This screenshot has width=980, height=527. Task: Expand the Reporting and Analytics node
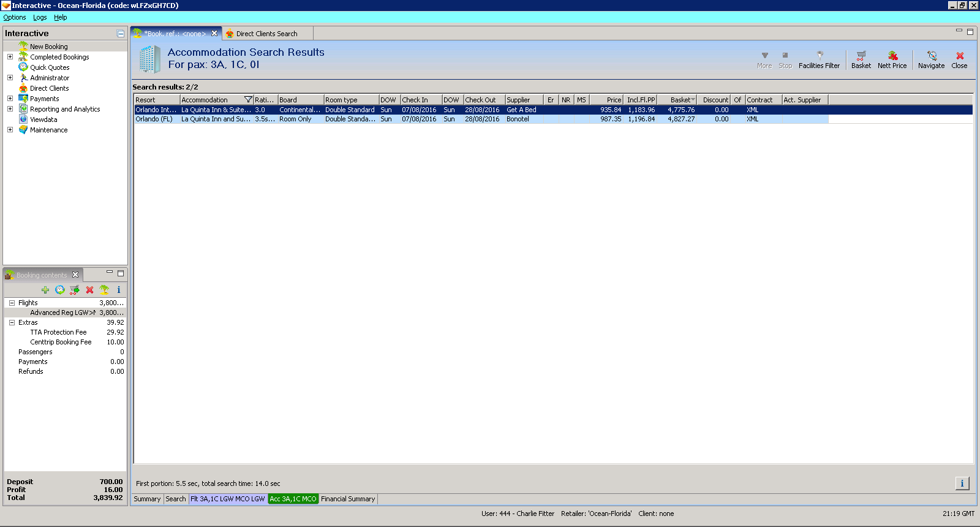click(10, 108)
